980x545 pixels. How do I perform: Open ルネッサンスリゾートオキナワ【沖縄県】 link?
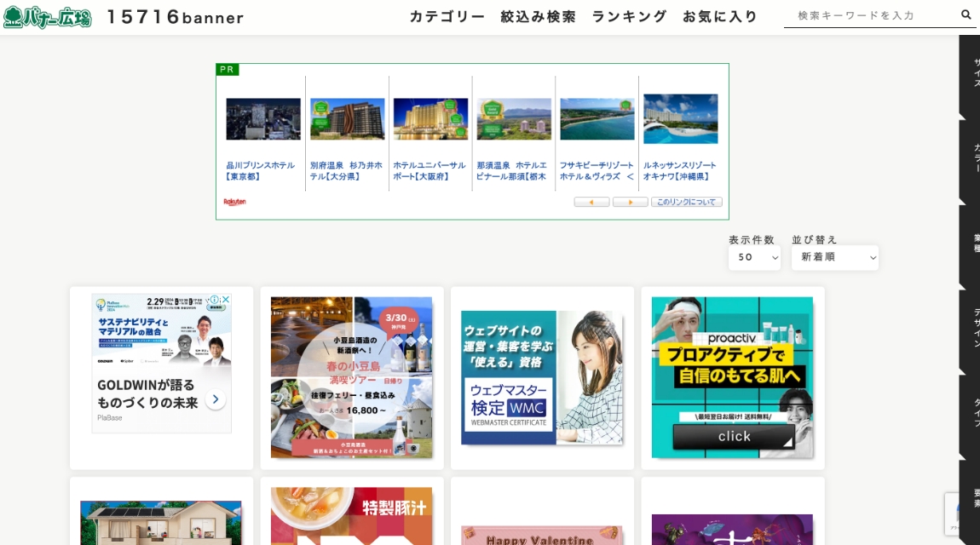(x=679, y=171)
